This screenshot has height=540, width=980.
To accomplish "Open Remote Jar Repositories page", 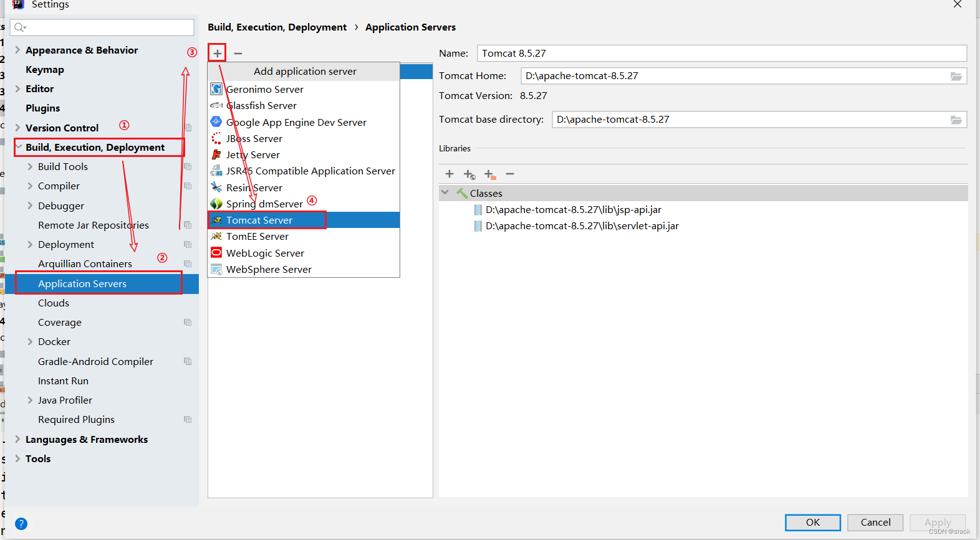I will click(94, 225).
